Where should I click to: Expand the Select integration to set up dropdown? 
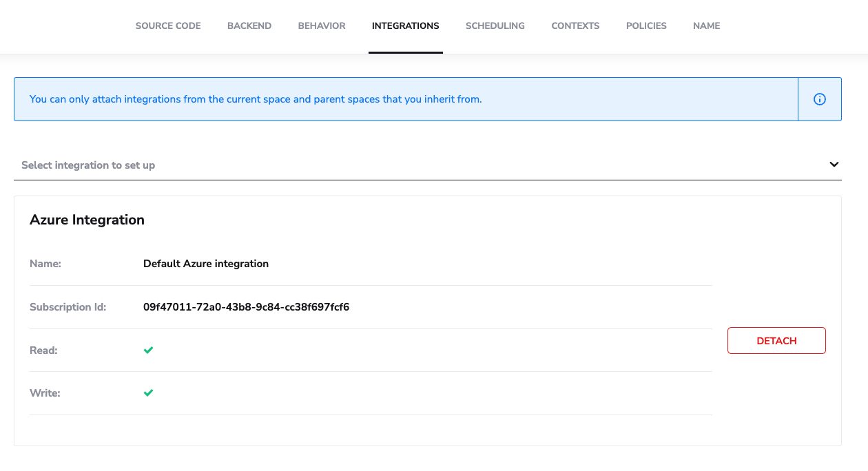[428, 165]
